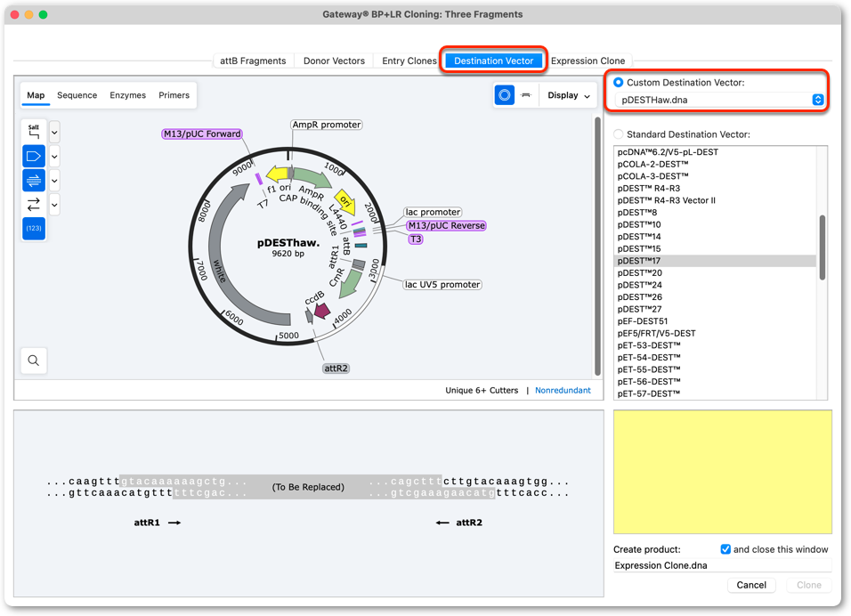The height and width of the screenshot is (616, 851).
Task: Click the map pane vertical scrollbar
Action: 597,246
